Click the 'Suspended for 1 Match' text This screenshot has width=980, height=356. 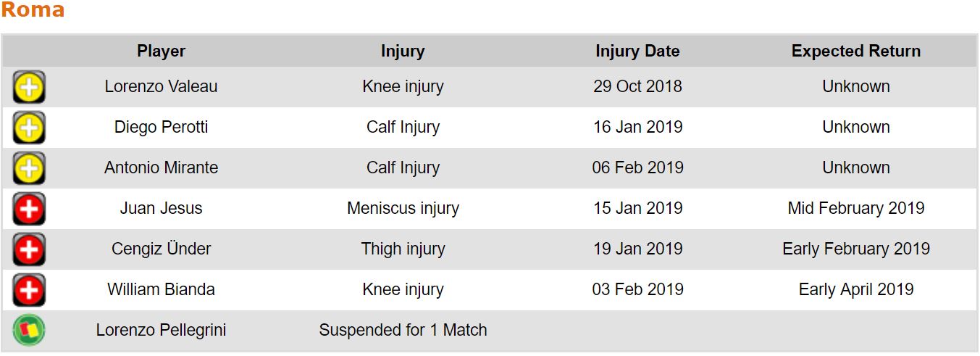coord(403,330)
